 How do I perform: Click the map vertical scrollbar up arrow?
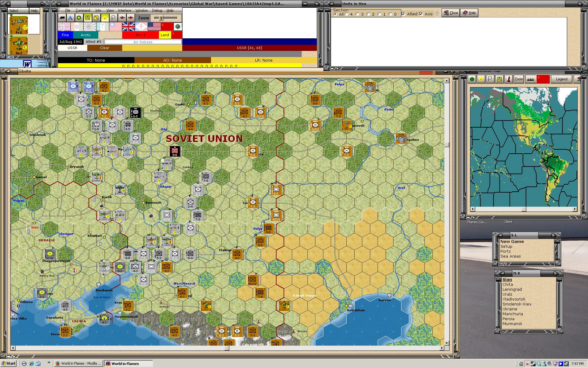[447, 81]
